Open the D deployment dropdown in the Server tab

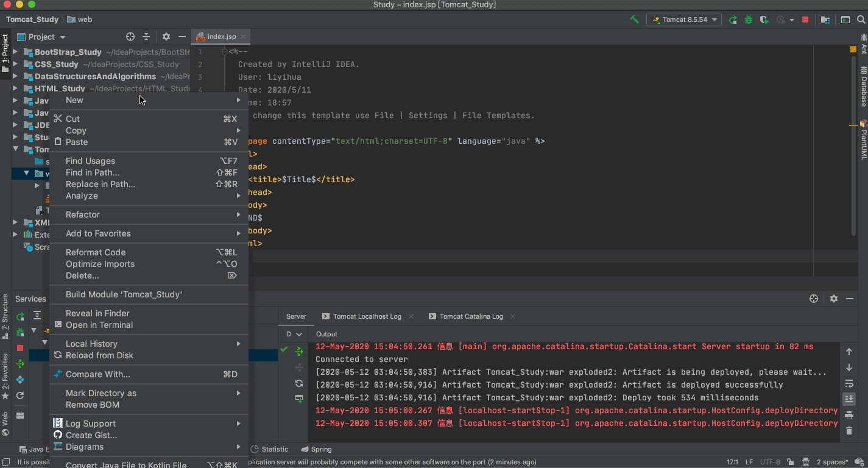tap(294, 334)
